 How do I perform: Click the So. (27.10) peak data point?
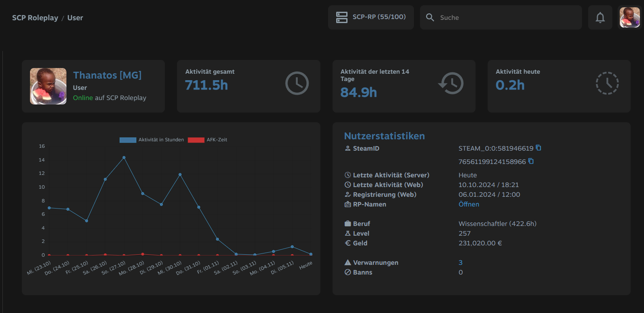[x=124, y=158]
